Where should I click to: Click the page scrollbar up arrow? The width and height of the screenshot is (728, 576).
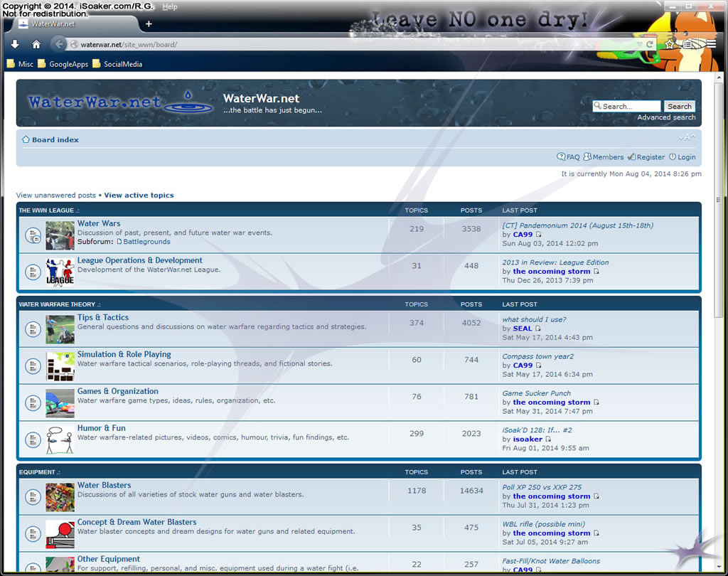pyautogui.click(x=719, y=78)
